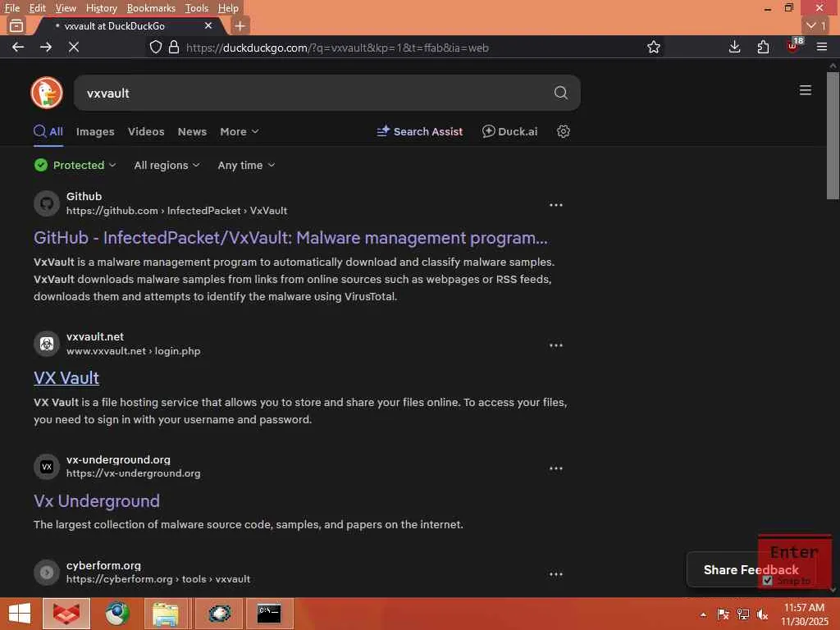
Task: Open the Tools menu
Action: 197,8
